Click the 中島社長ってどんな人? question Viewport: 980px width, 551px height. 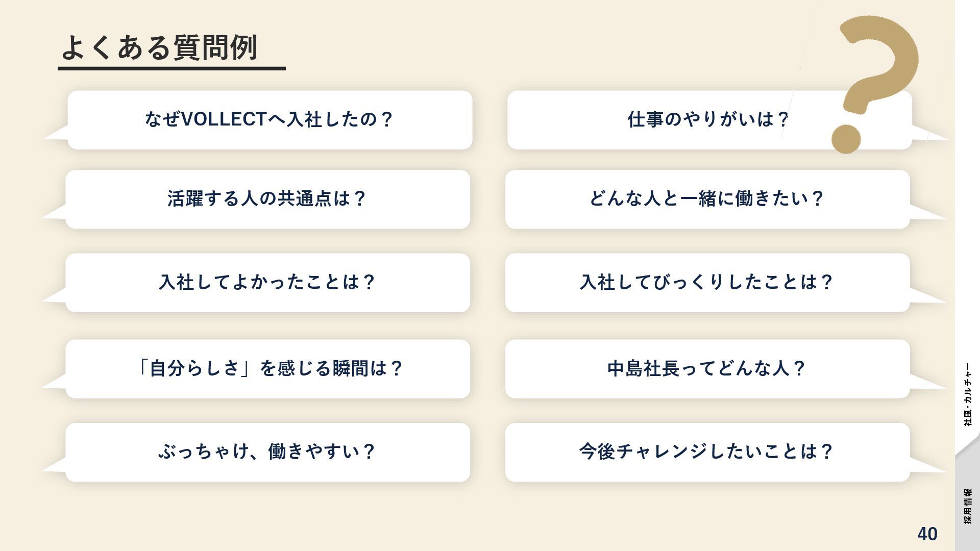tap(707, 368)
